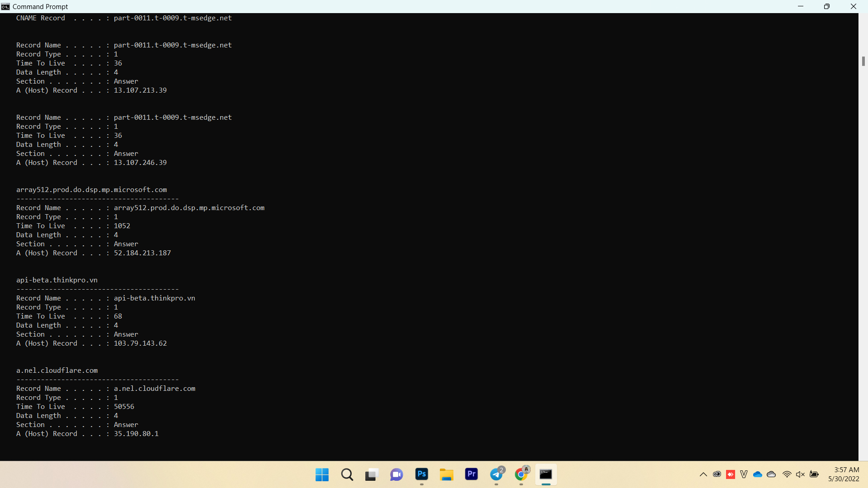Click the IP address 35.190.80.1

point(136,434)
